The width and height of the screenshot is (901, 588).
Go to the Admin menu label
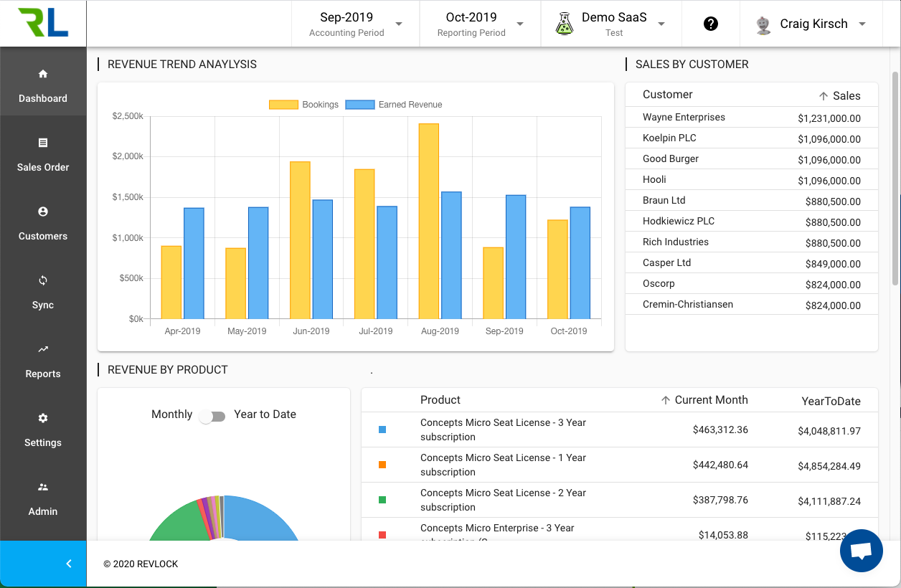coord(43,511)
